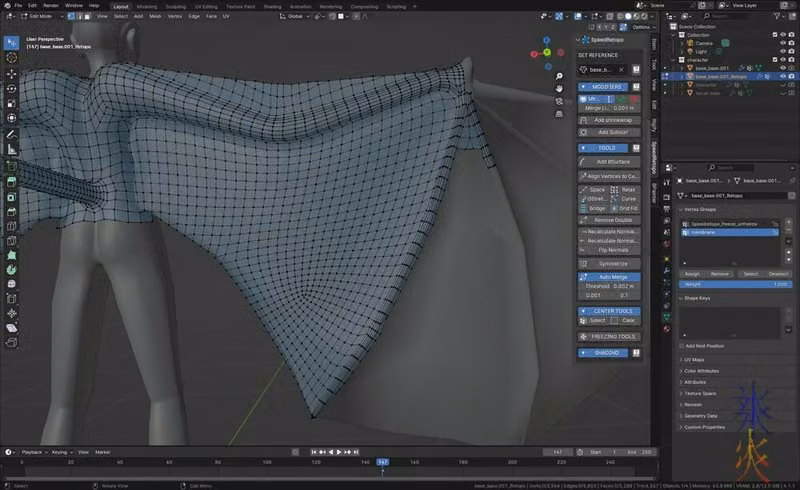Select the Shear tool
Viewport: 800px width, 490px height.
[12, 328]
